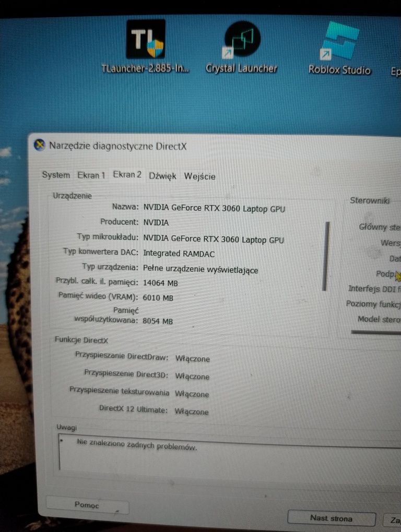Click the DirectX icon in title bar
The width and height of the screenshot is (401, 532).
[x=40, y=145]
